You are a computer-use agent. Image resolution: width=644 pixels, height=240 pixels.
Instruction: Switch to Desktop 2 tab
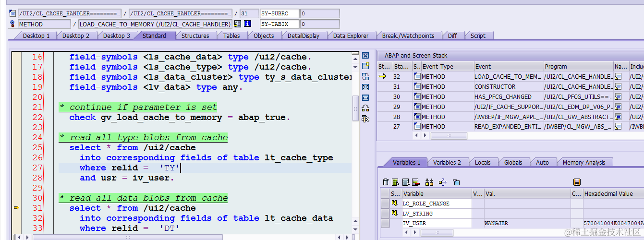point(76,36)
